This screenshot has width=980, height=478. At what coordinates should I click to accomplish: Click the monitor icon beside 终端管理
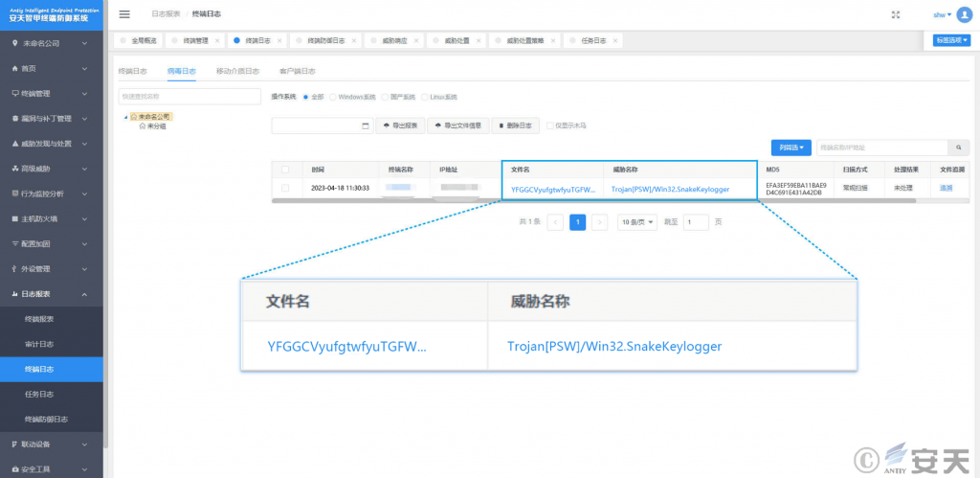pos(15,93)
